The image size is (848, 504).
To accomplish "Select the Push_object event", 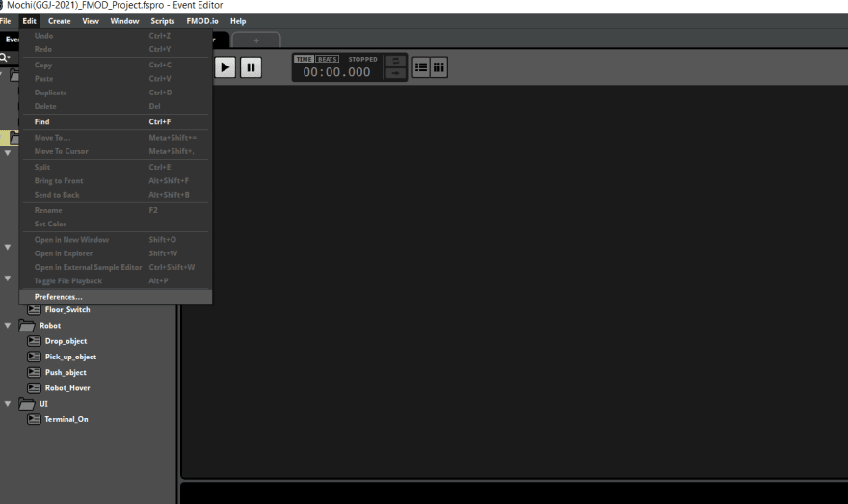I will point(57,373).
